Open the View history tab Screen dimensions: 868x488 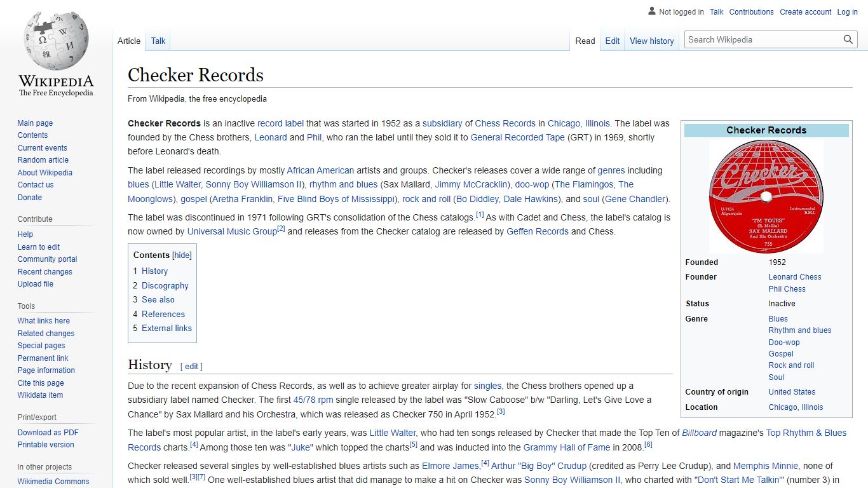tap(652, 41)
